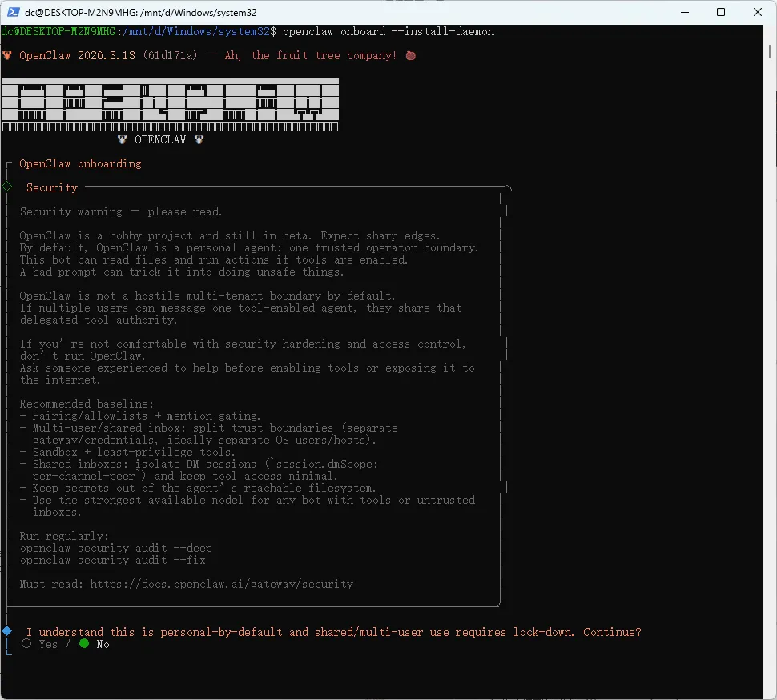777x700 pixels.
Task: Click 'Run regularly:' text
Action: pos(64,536)
